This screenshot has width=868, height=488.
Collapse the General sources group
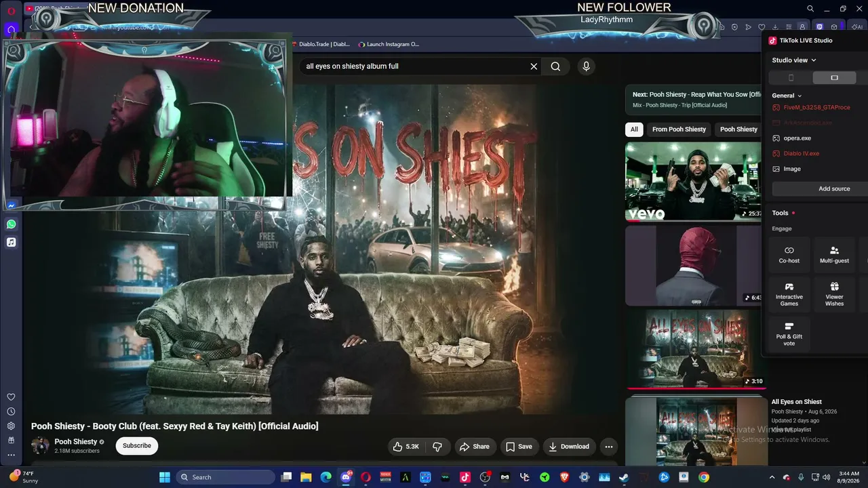click(787, 96)
